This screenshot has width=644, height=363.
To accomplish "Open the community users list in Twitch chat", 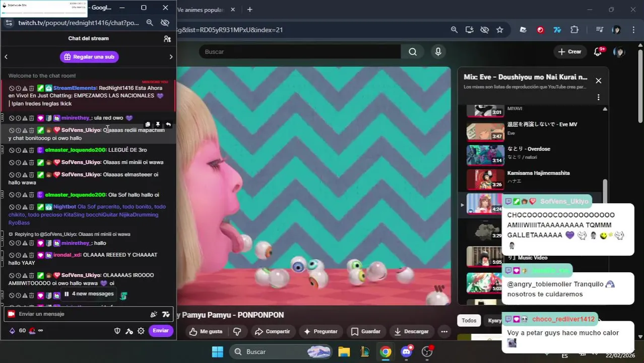I will click(x=167, y=39).
